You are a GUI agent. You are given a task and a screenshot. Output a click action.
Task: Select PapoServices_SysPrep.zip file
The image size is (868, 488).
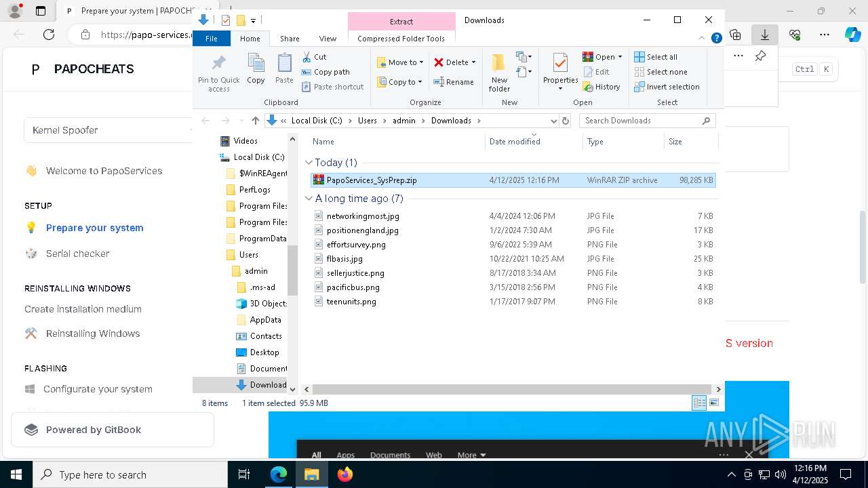513,180
